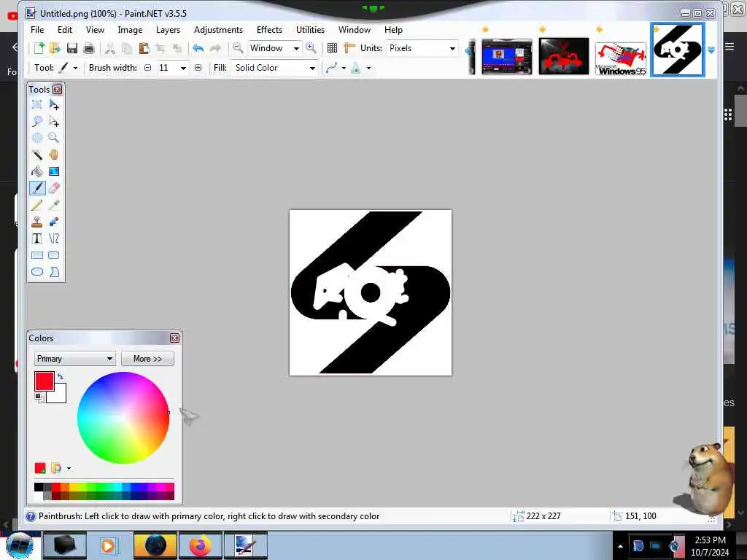Screen dimensions: 747x560
Task: Click the Undo arrow
Action: (198, 48)
